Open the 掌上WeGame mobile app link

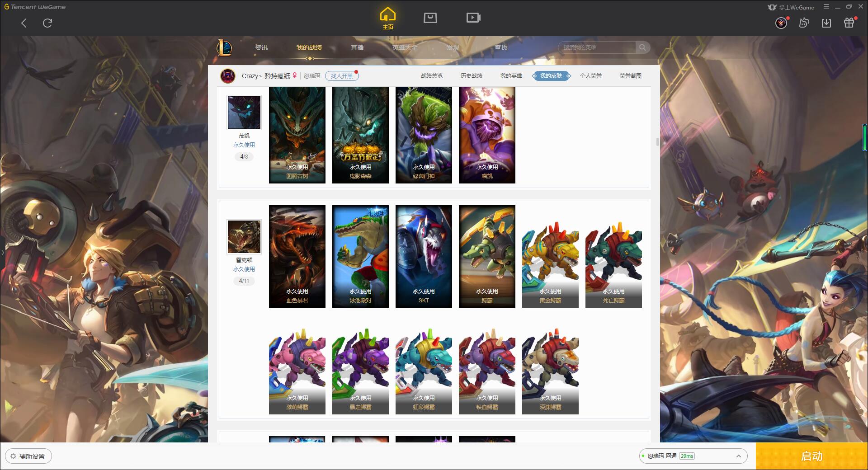(x=791, y=7)
